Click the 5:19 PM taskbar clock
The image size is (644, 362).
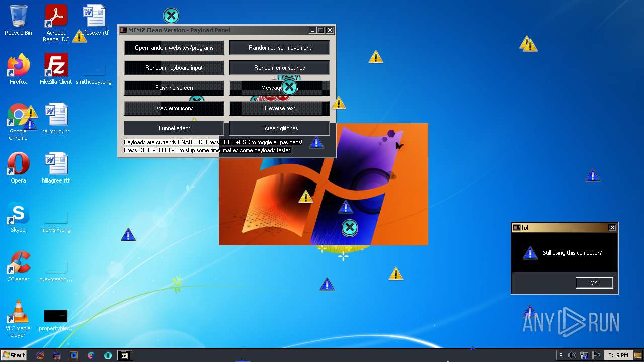618,355
